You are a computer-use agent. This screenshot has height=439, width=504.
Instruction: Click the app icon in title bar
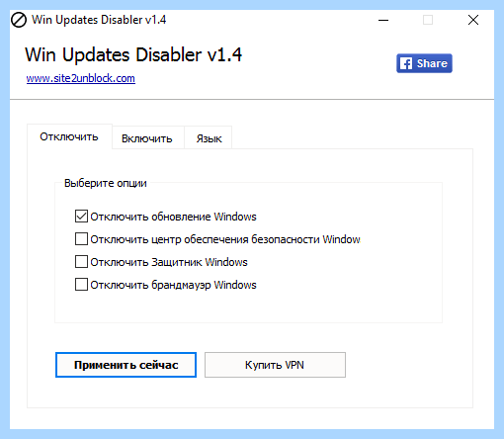coord(19,20)
